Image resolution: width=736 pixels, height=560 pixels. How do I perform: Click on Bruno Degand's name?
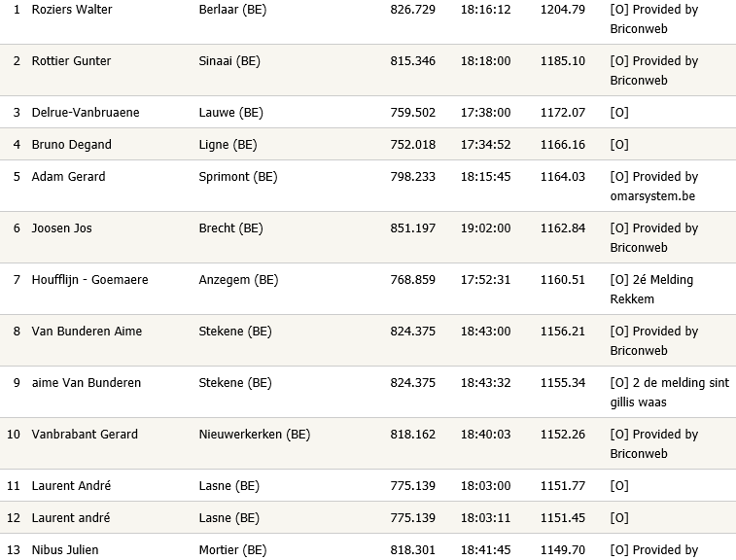tap(72, 145)
